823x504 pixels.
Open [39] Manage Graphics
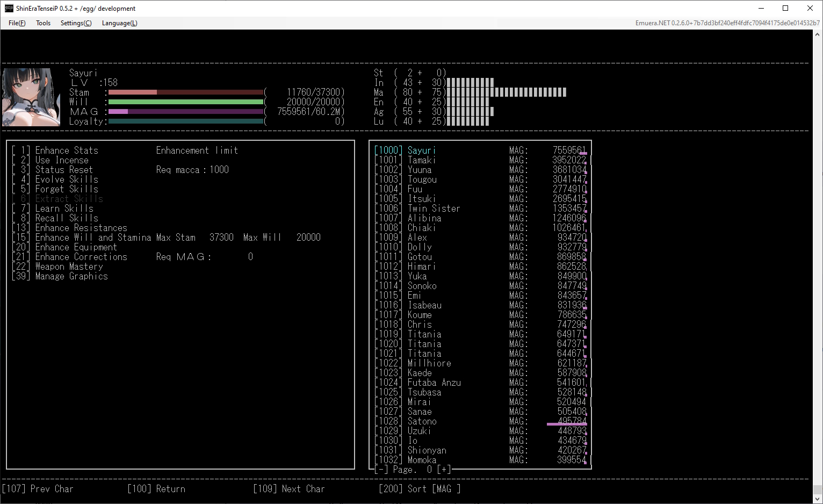point(60,276)
